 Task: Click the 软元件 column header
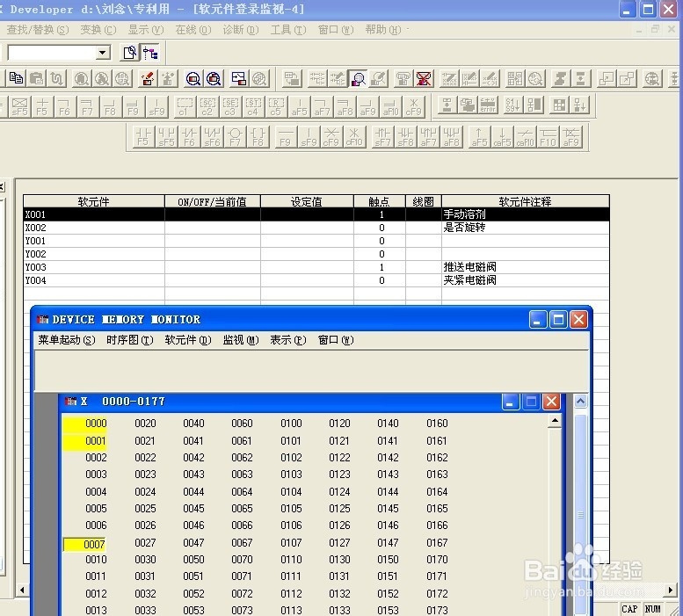pyautogui.click(x=94, y=201)
